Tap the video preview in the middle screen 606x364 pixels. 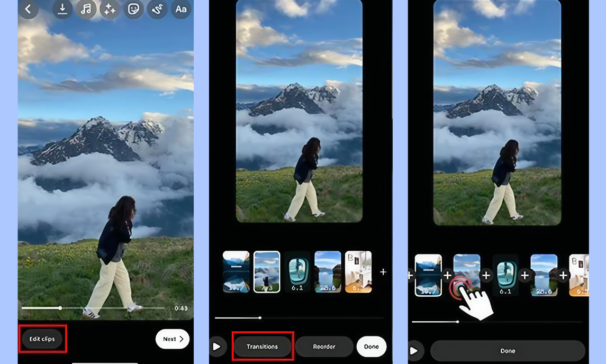pyautogui.click(x=299, y=111)
